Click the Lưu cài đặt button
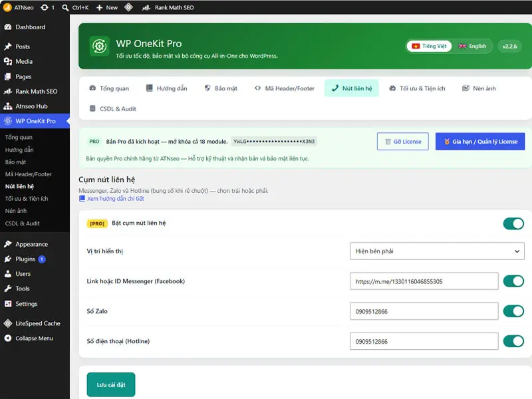The height and width of the screenshot is (399, 532). (111, 385)
